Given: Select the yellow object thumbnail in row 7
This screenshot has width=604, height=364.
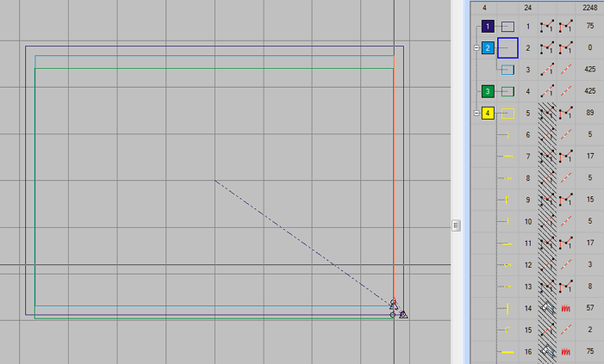Looking at the screenshot, I should coord(508,157).
